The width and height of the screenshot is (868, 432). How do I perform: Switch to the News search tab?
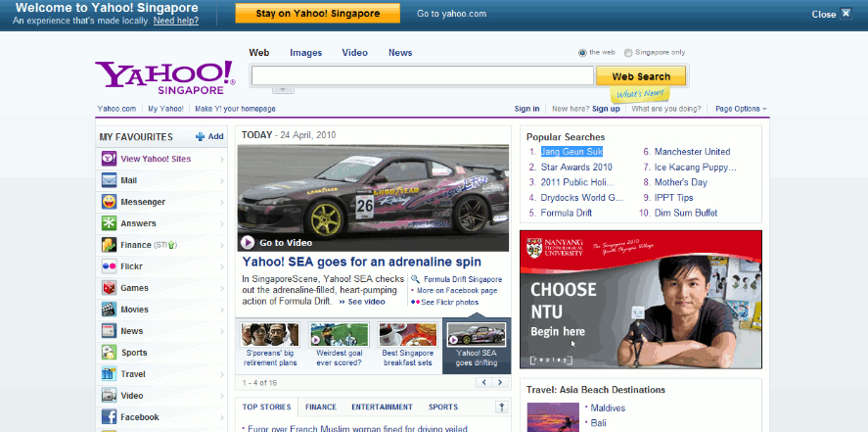pyautogui.click(x=400, y=53)
